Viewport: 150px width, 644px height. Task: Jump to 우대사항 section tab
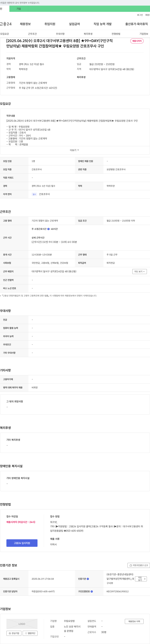[x=60, y=34]
